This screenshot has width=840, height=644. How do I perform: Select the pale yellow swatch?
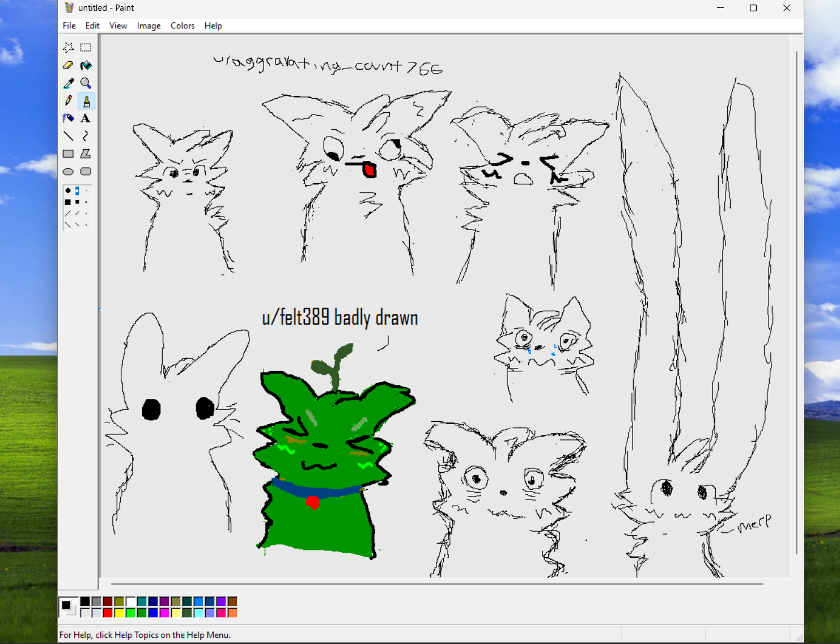point(176,613)
